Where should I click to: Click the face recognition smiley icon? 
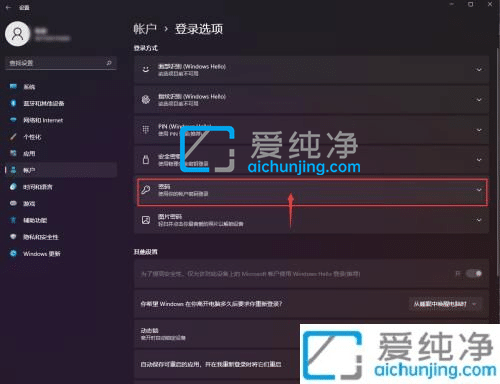146,69
